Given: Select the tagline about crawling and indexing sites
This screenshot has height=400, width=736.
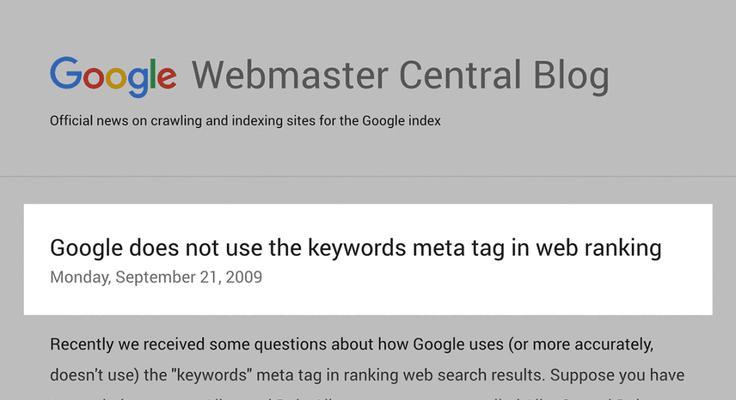Looking at the screenshot, I should [245, 121].
